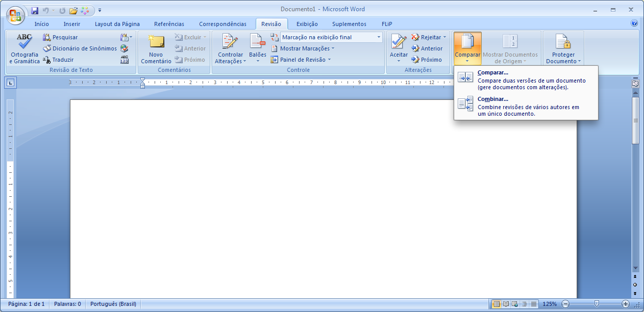Expand Painel de Revisão arrow
This screenshot has width=644, height=312.
tap(330, 60)
